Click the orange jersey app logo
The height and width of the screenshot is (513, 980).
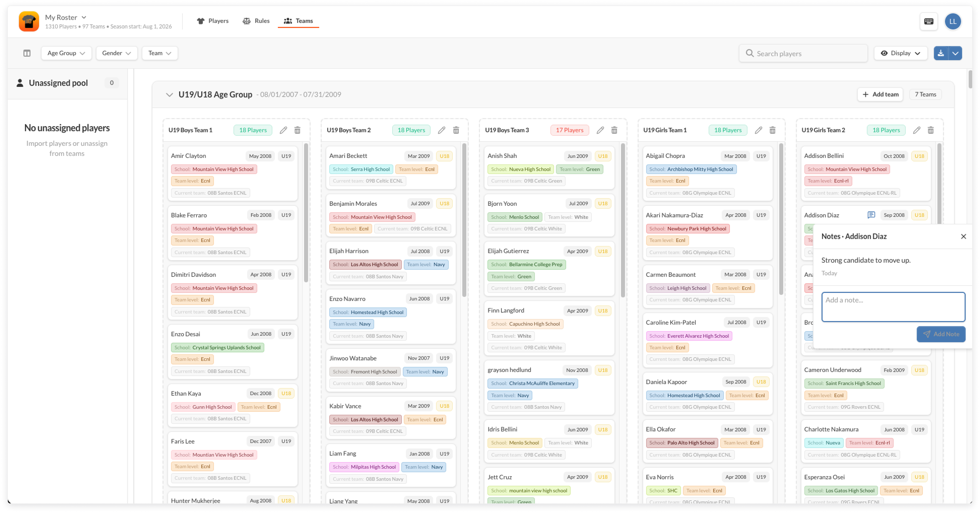click(29, 21)
